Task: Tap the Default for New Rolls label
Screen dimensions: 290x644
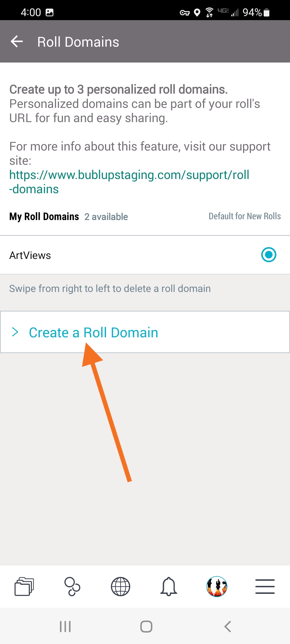Action: (x=245, y=216)
